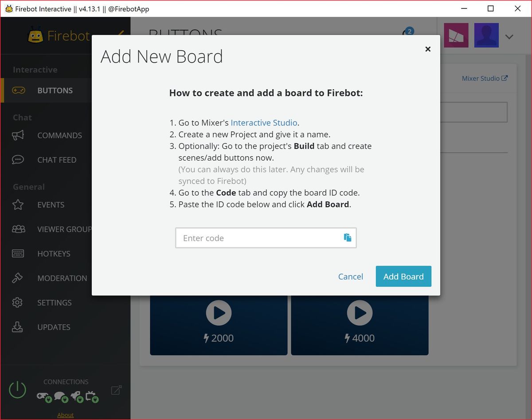Image resolution: width=532 pixels, height=420 pixels.
Task: Click the Events star icon
Action: (x=18, y=204)
